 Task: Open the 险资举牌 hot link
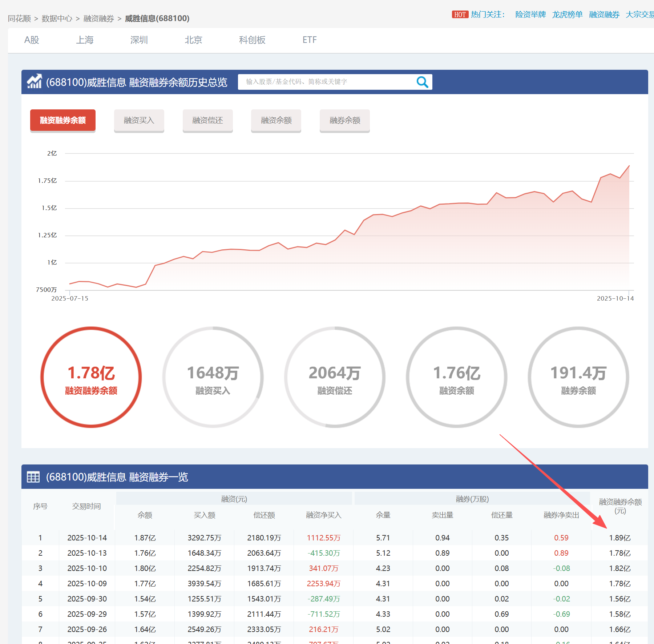click(x=530, y=15)
